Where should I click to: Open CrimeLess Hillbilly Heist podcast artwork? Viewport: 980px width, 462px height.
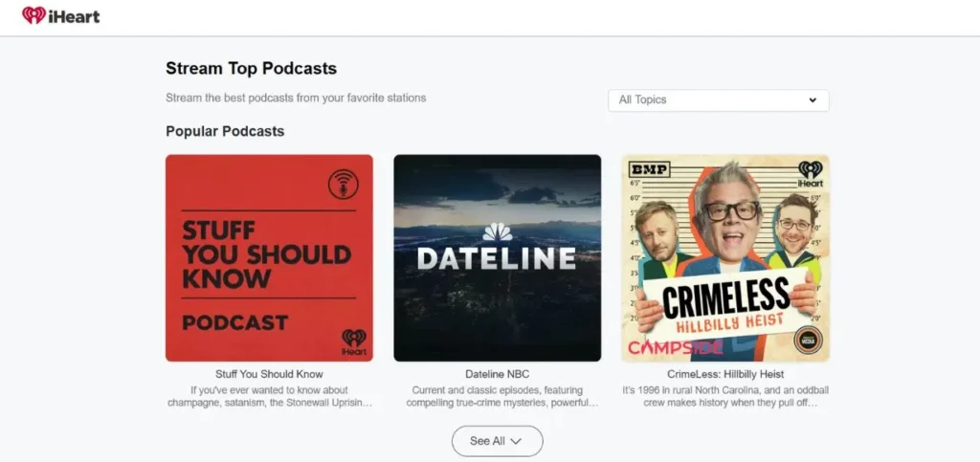pos(725,258)
